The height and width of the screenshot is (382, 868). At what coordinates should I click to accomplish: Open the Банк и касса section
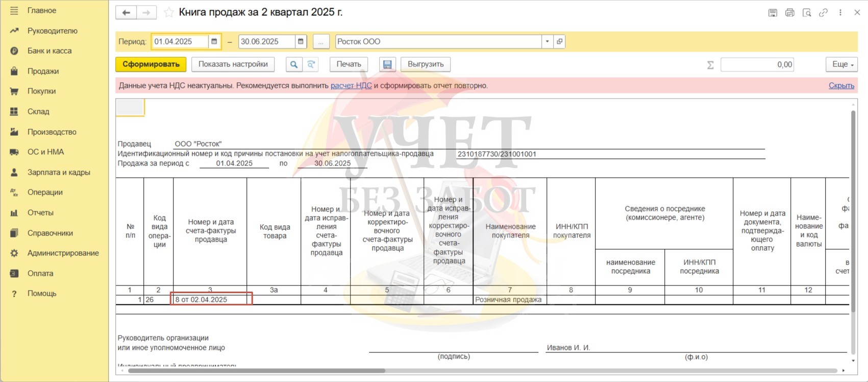click(49, 51)
